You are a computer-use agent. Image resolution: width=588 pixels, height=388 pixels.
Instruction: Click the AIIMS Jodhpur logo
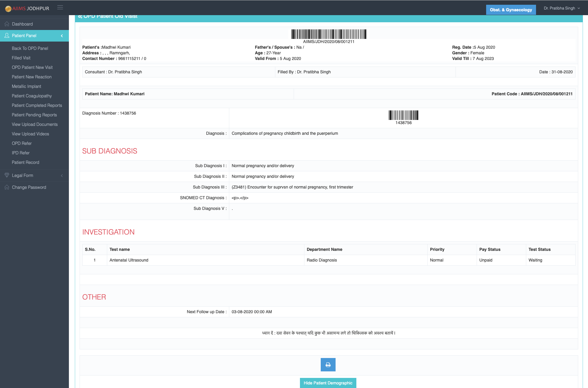[x=27, y=8]
